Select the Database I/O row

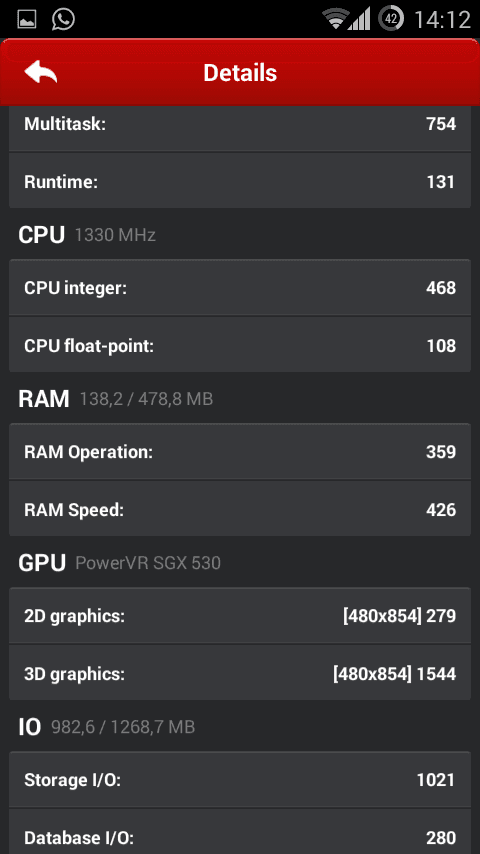click(x=240, y=832)
